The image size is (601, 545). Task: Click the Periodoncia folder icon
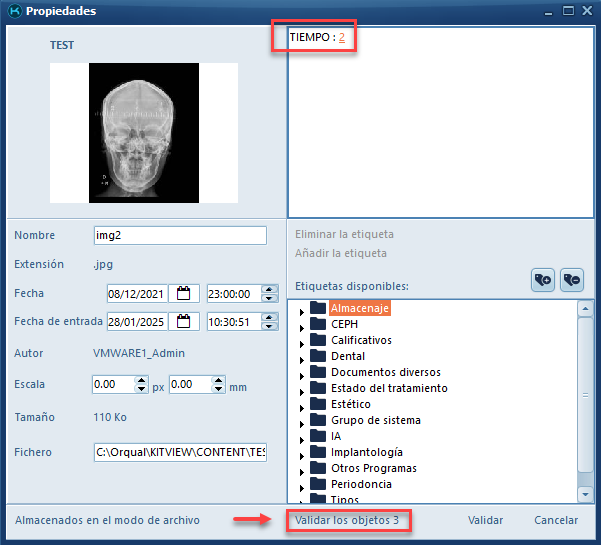click(318, 484)
